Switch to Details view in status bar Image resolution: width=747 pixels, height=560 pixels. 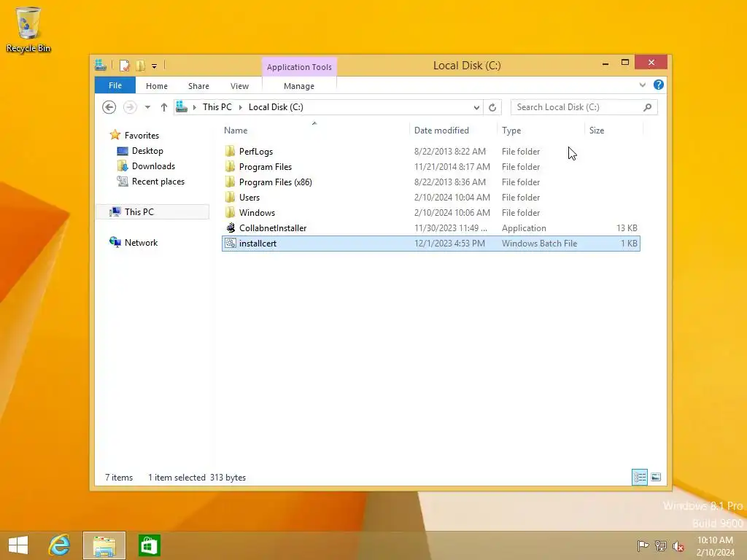[639, 477]
